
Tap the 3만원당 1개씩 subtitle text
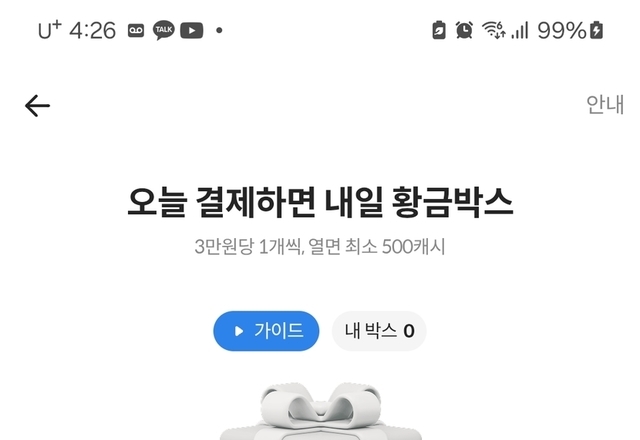(249, 247)
